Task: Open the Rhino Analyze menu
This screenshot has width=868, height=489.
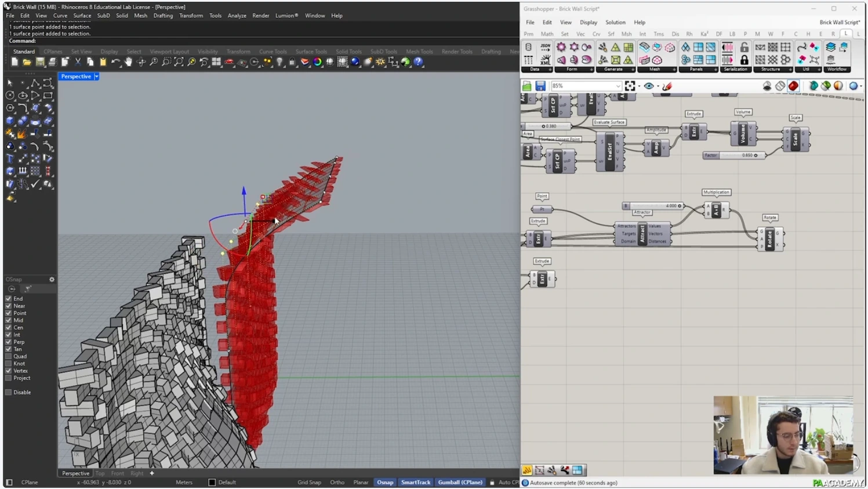Action: [x=237, y=16]
